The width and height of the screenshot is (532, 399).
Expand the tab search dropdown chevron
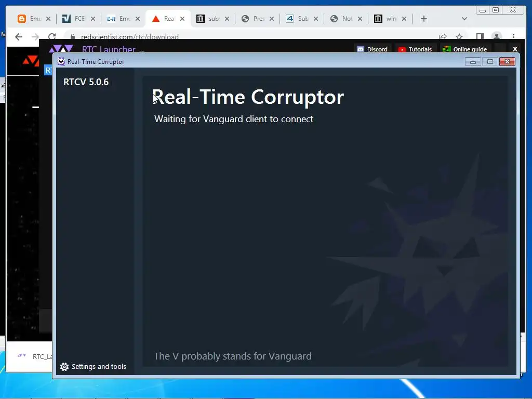tap(464, 19)
